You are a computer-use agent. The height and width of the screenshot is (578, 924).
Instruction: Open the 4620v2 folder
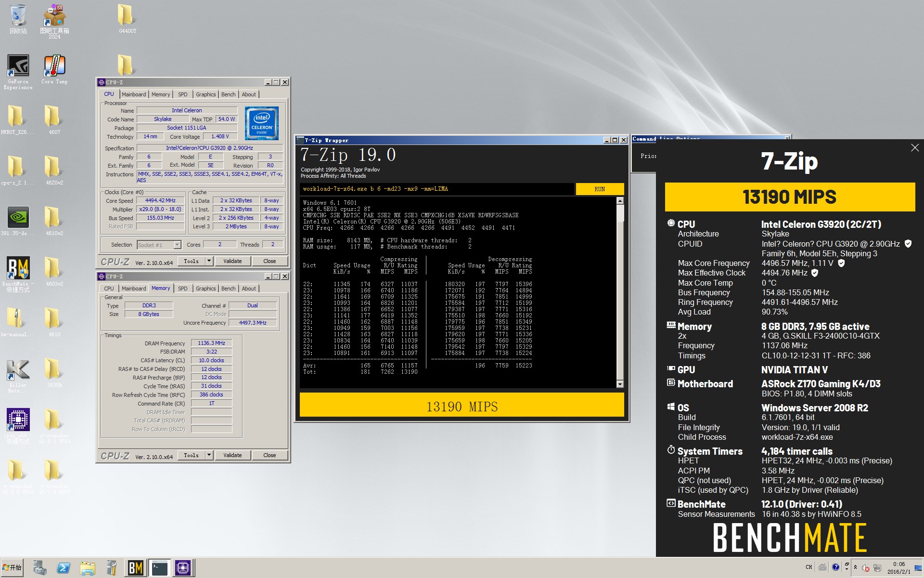(x=54, y=171)
